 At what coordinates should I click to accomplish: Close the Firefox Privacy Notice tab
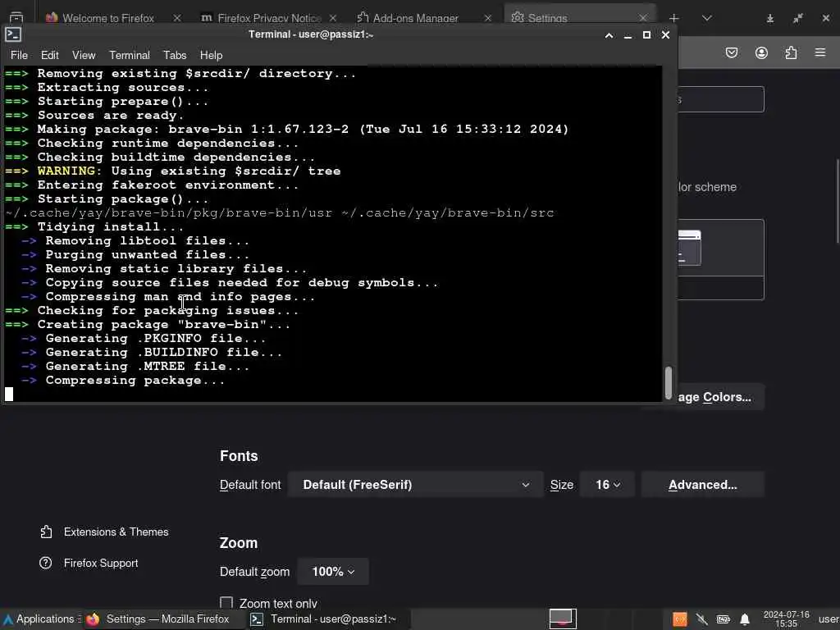[333, 18]
